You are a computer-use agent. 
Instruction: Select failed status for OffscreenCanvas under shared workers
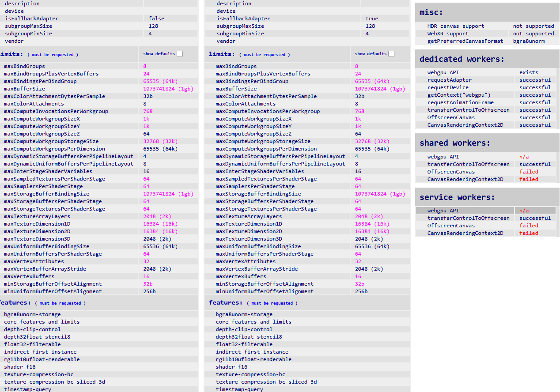pyautogui.click(x=529, y=172)
